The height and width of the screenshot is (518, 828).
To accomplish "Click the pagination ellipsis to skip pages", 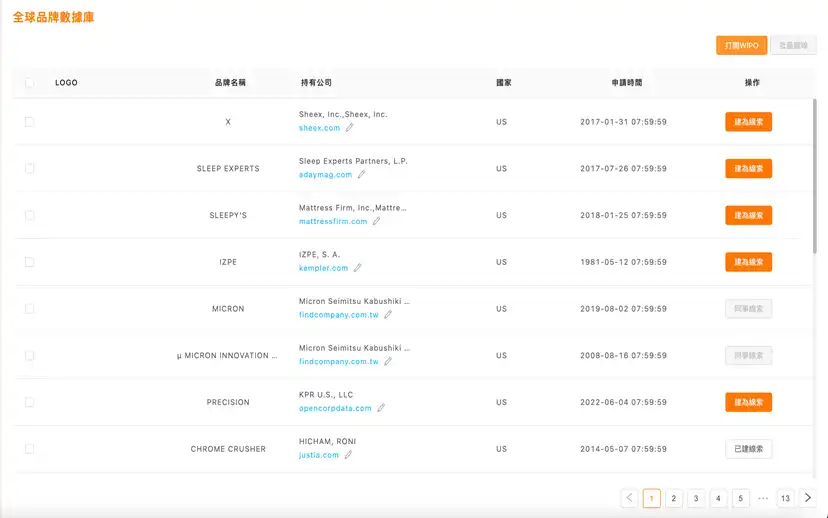I will [763, 498].
